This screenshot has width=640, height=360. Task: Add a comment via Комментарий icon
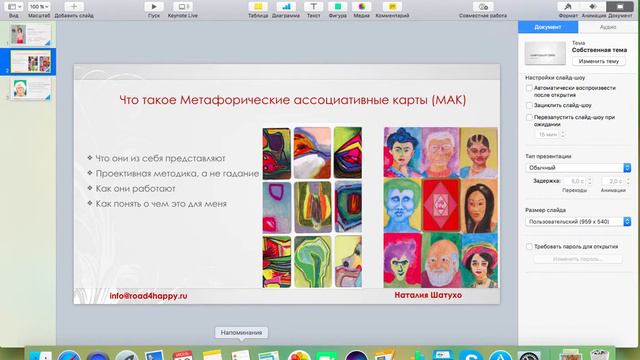(392, 7)
